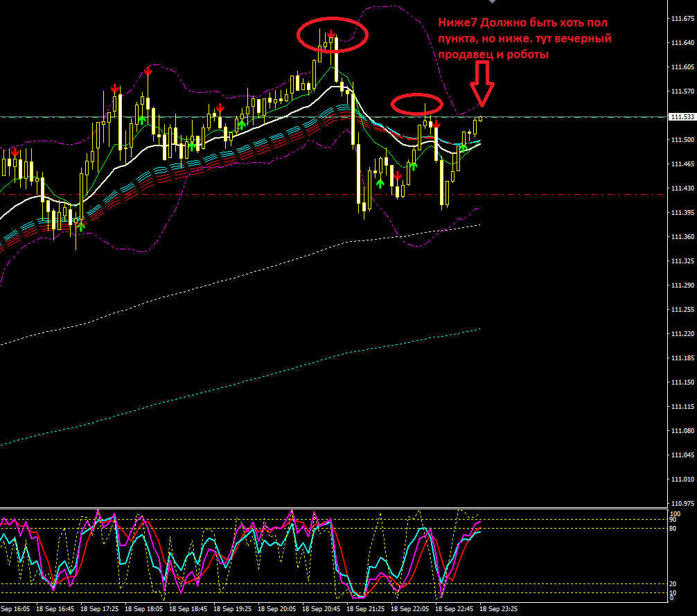Click the oscillator level label 80
697x616 pixels.
pos(673,529)
